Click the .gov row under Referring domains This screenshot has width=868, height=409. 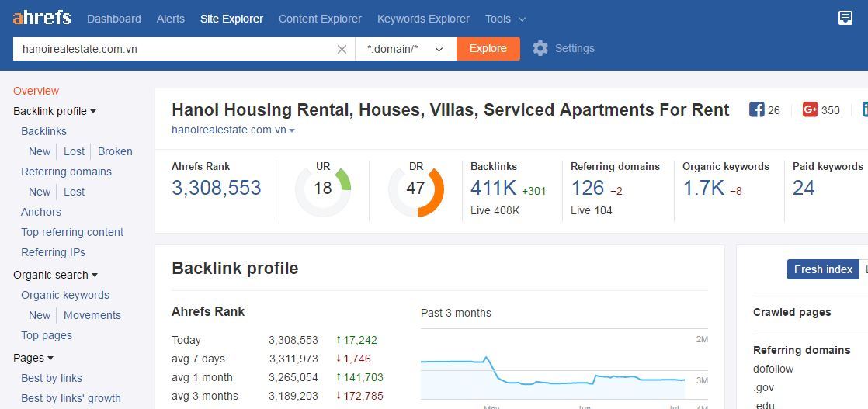[763, 387]
